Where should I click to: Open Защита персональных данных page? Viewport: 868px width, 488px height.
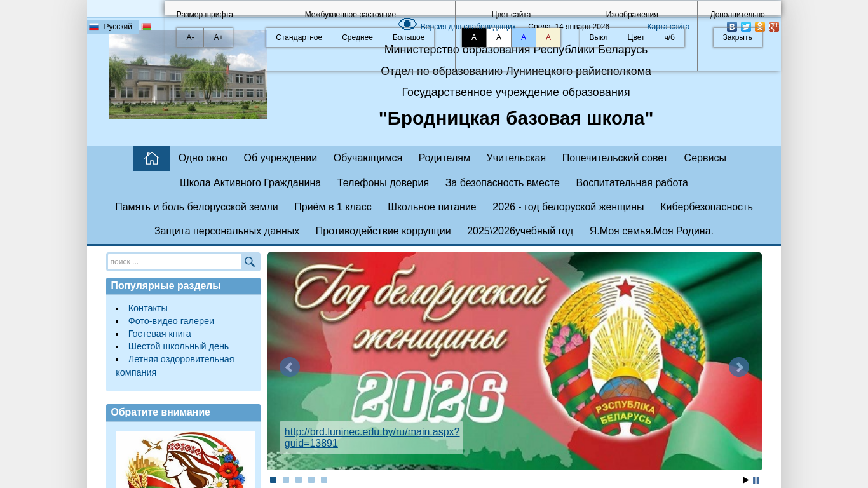point(227,231)
